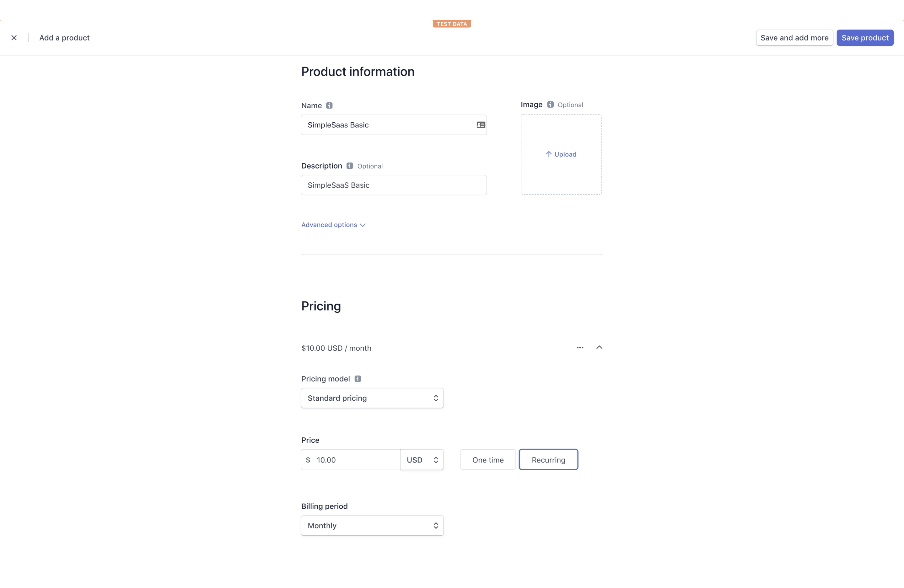904x588 pixels.
Task: Select the One time pricing option
Action: (x=488, y=460)
